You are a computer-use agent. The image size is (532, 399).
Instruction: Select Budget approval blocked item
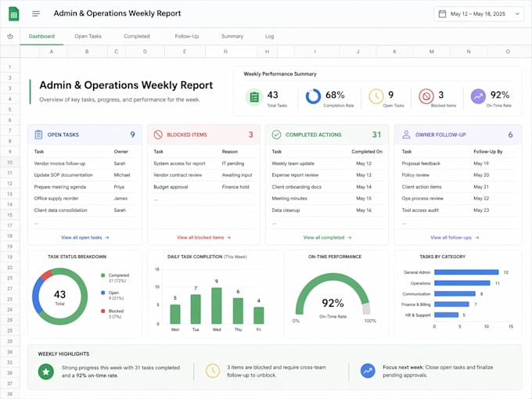pyautogui.click(x=171, y=187)
